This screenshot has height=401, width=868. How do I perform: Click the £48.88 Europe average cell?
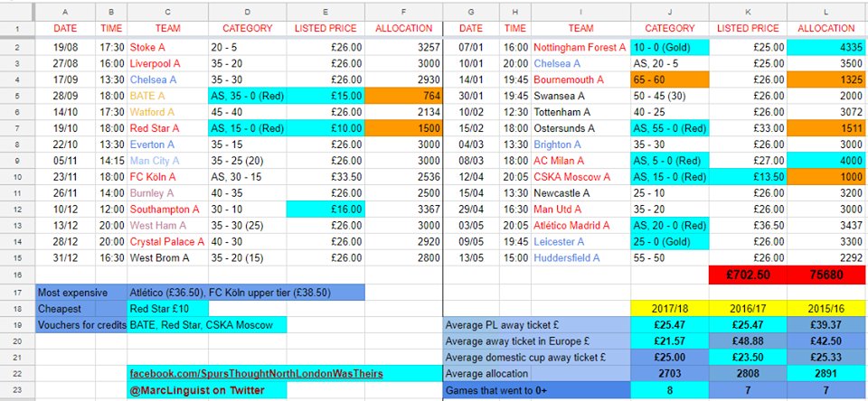(748, 341)
